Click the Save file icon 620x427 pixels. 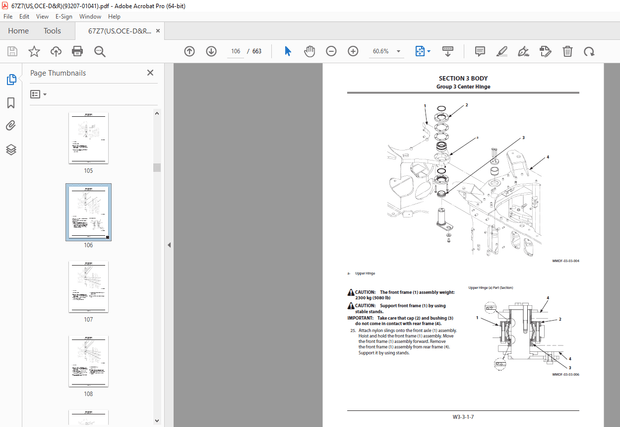[x=12, y=51]
